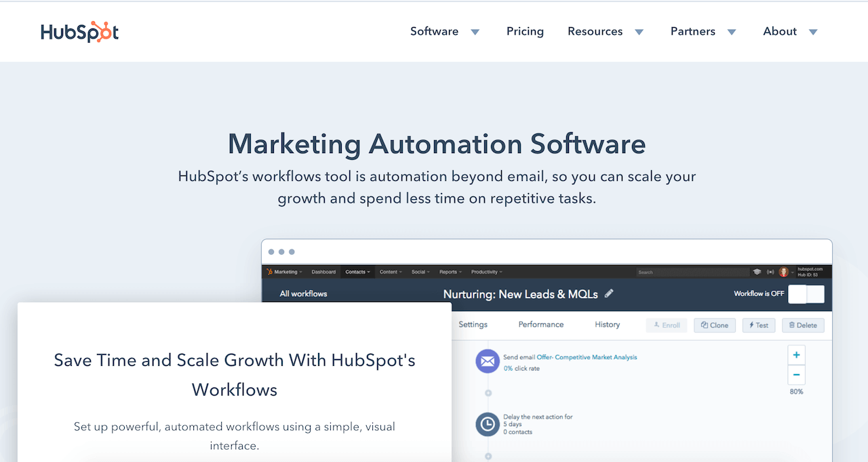
Task: Click the Search field in the app bar
Action: (692, 272)
